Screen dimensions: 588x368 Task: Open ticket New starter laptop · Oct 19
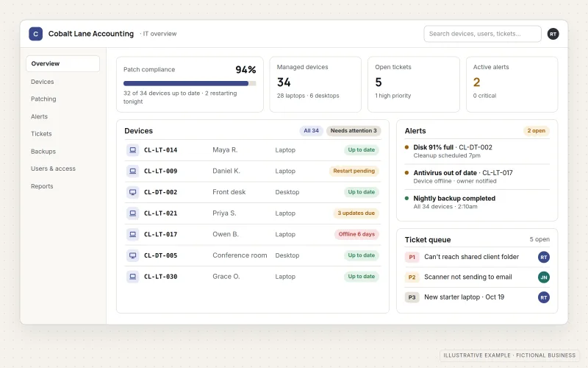(x=477, y=297)
